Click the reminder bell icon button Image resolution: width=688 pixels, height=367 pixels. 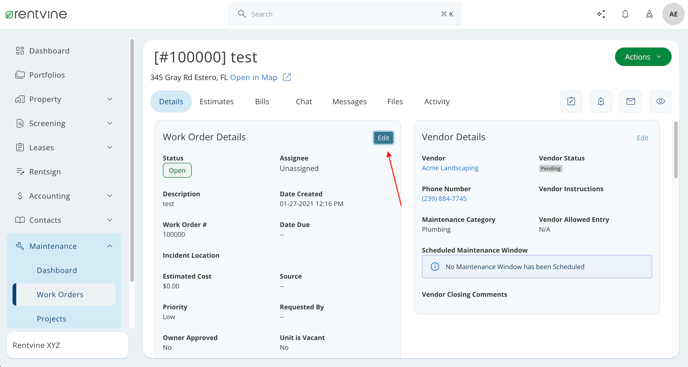pos(601,101)
